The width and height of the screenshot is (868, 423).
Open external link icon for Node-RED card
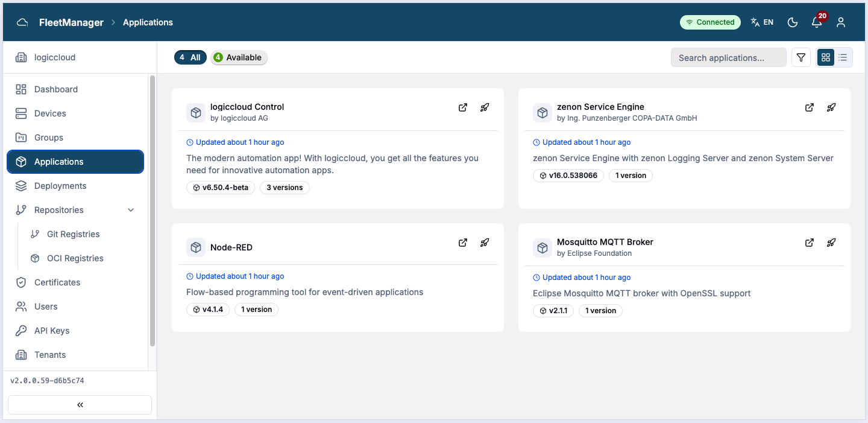point(463,243)
